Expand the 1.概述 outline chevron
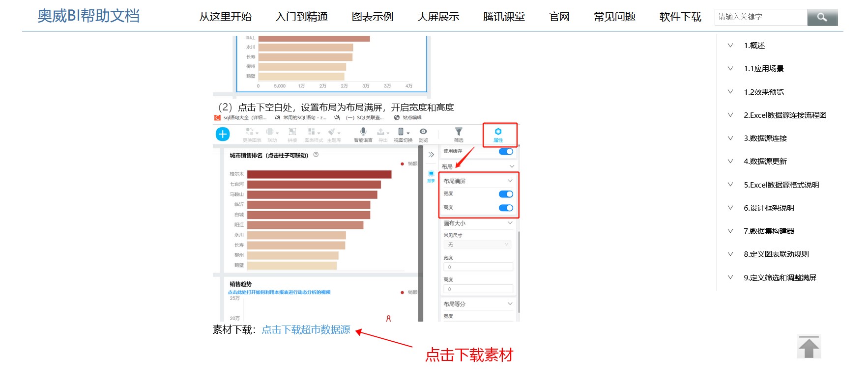This screenshot has width=868, height=382. coord(730,45)
